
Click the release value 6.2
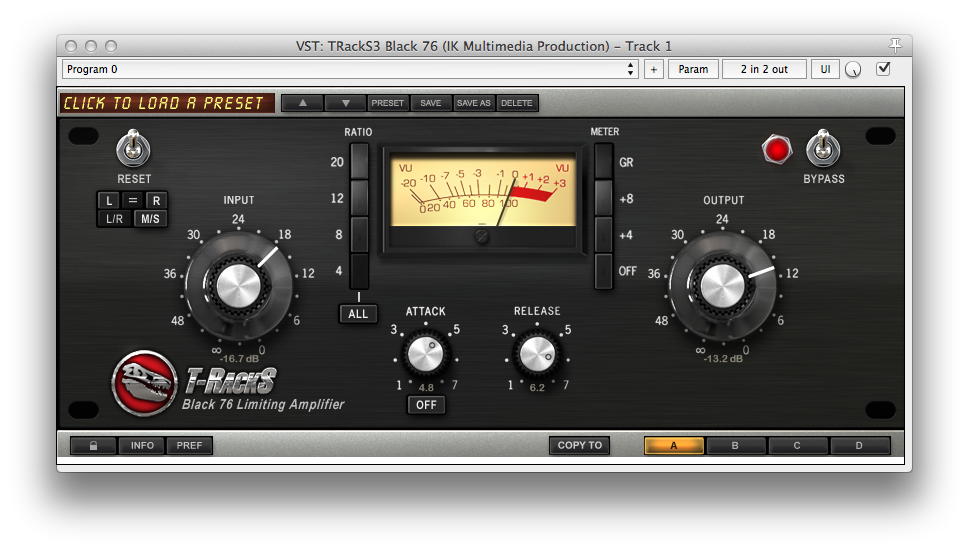[537, 388]
